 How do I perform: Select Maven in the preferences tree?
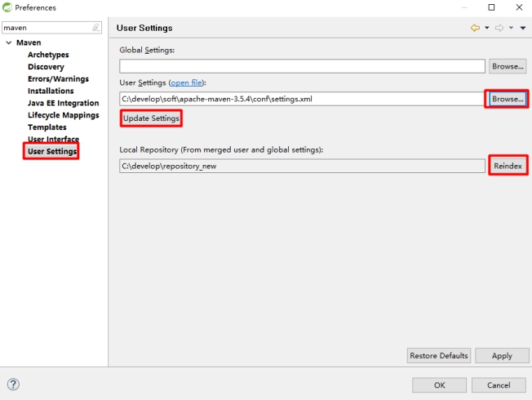coord(29,42)
